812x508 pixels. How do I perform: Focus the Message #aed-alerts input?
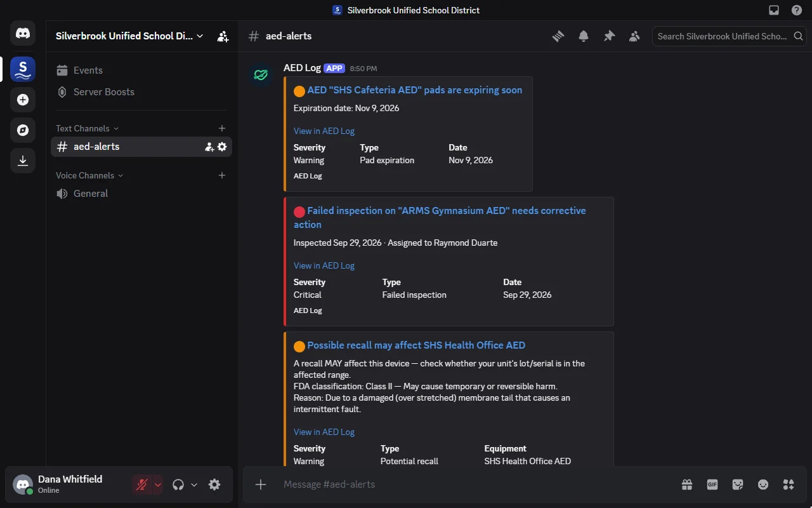pyautogui.click(x=476, y=485)
